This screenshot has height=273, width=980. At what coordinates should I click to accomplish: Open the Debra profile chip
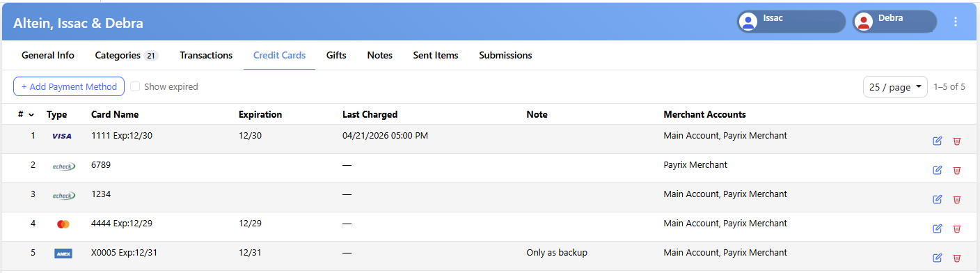[894, 22]
